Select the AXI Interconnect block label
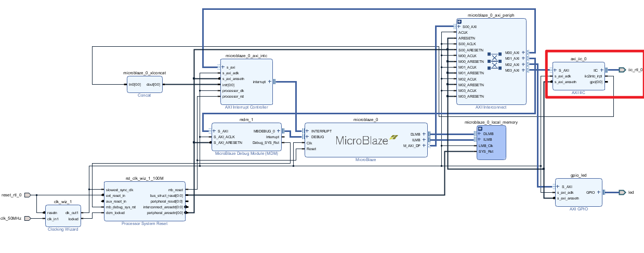This screenshot has height=253, width=644. [491, 107]
